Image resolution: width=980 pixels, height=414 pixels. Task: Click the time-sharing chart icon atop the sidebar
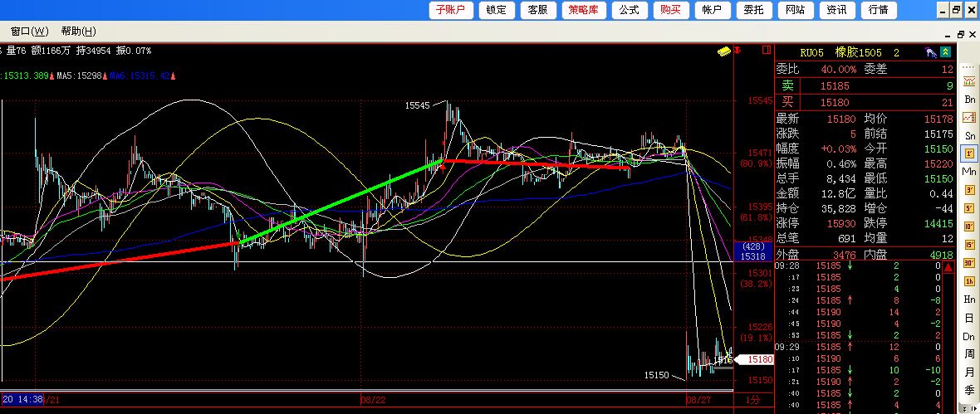click(968, 81)
